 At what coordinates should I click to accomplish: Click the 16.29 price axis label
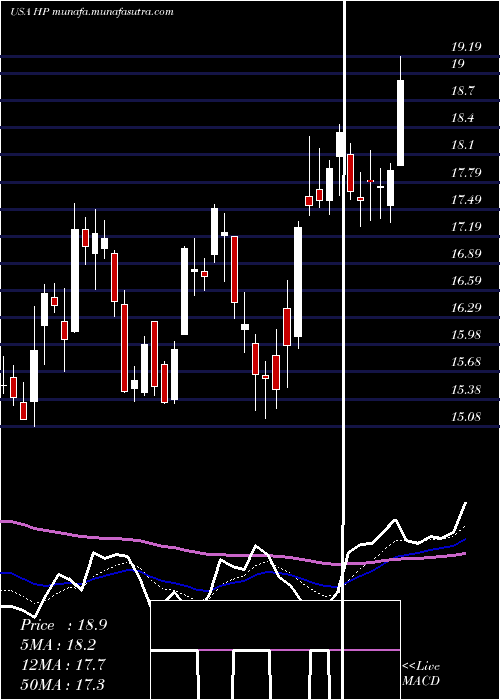(x=466, y=307)
